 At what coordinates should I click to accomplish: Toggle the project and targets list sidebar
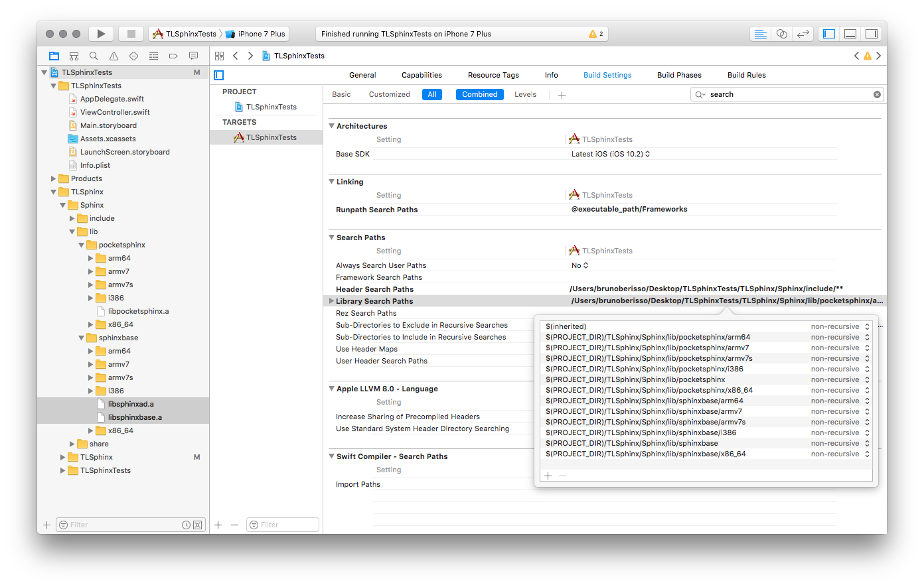pos(219,75)
